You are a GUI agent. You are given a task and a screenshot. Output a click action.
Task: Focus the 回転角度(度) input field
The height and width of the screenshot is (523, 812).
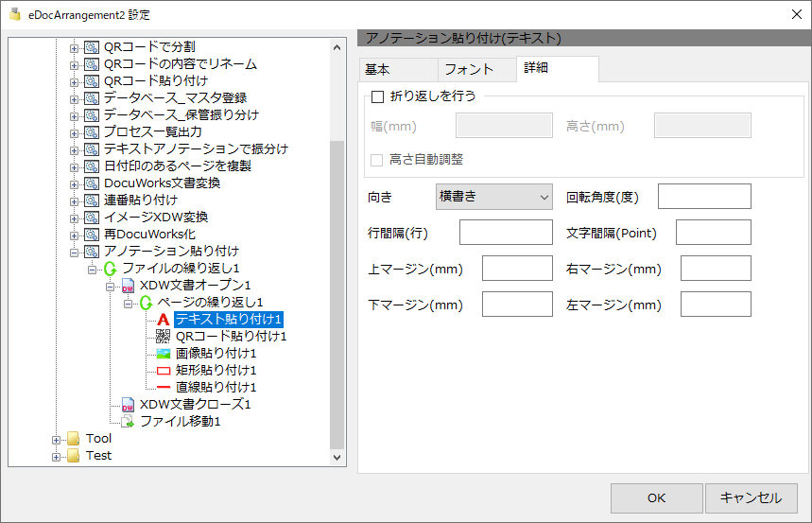pos(705,197)
